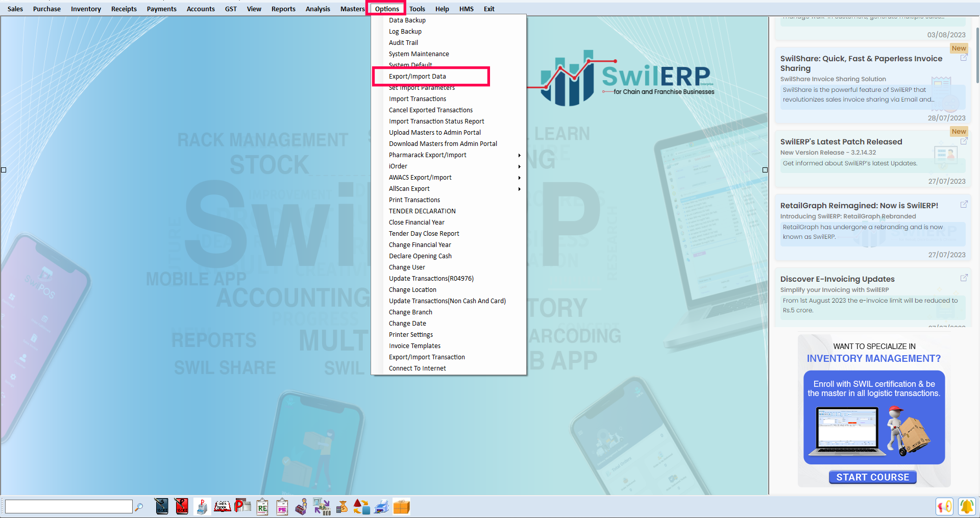
Task: Open the GST menu
Action: (231, 9)
